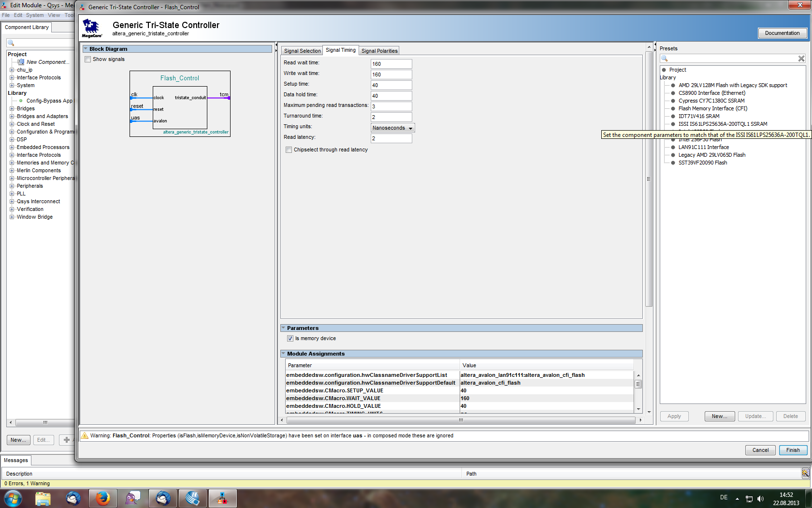Enable the Show signals checkbox
This screenshot has width=812, height=508.
[87, 59]
